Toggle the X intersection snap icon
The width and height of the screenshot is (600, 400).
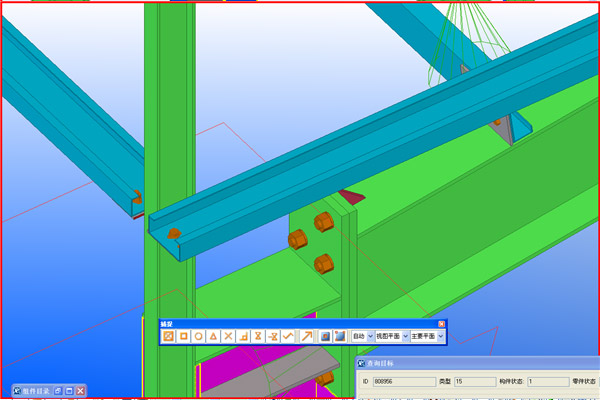tap(229, 336)
